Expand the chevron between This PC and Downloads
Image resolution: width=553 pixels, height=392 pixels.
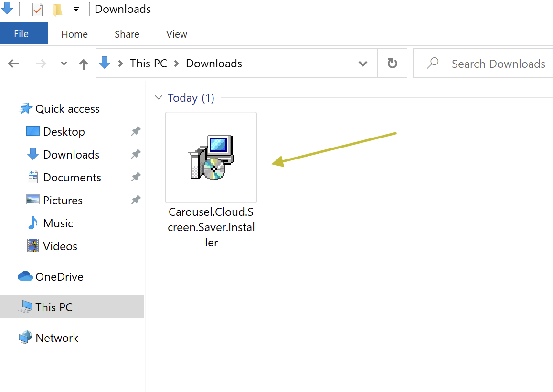[x=177, y=64]
